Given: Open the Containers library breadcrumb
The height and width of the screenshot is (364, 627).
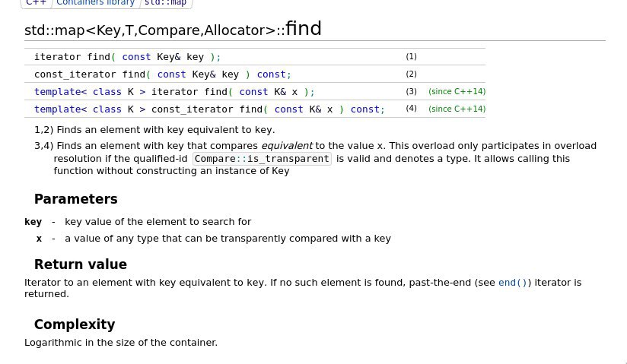Looking at the screenshot, I should pyautogui.click(x=95, y=2).
